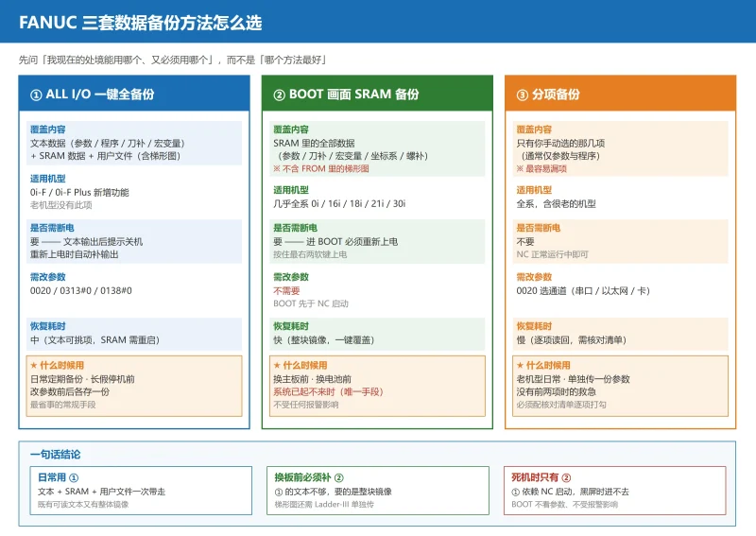756x536 pixels.
Task: Click '0020 选通道（串口 / 以太网 / 卡）' text
Action: [583, 291]
